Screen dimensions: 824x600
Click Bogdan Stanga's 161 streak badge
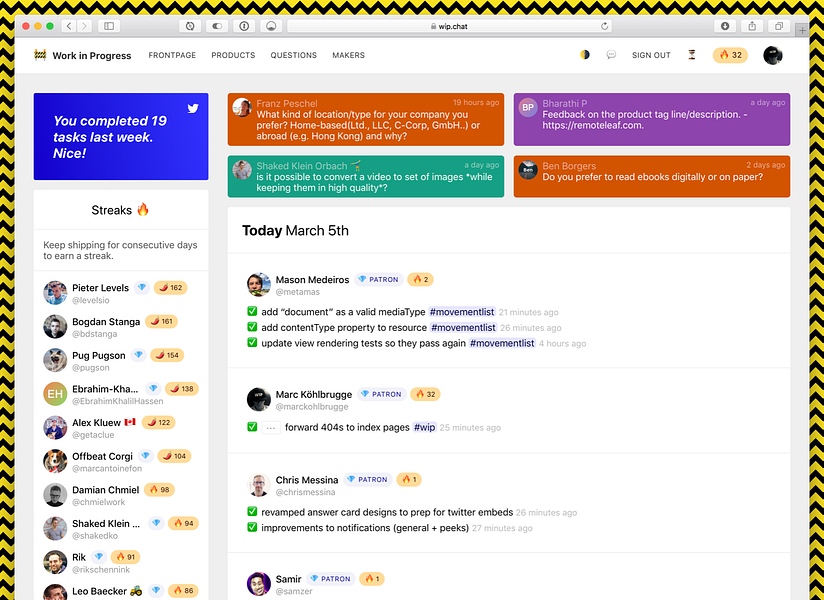[161, 321]
